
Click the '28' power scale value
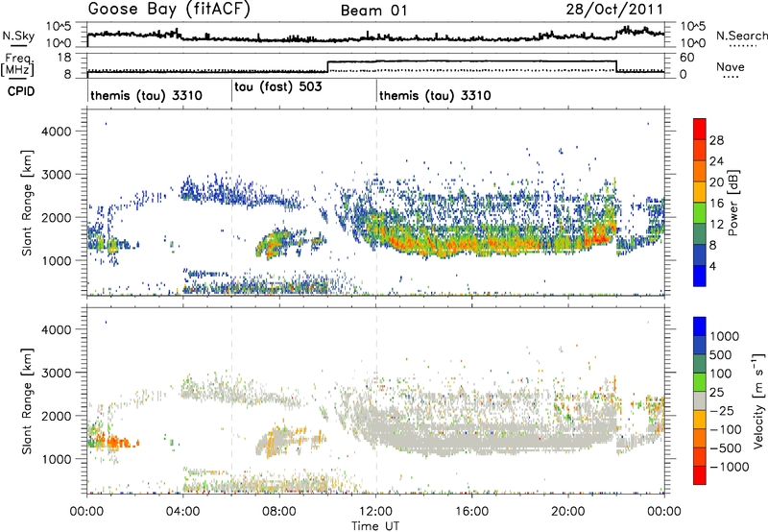coord(716,140)
